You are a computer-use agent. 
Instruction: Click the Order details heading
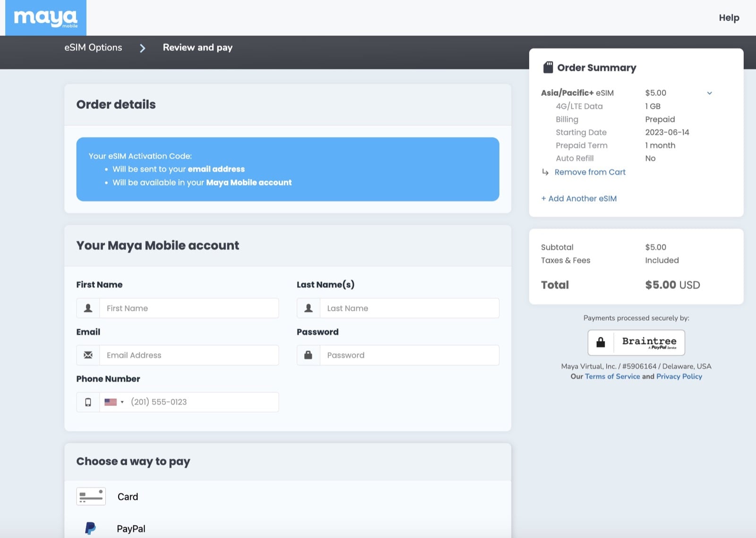(x=116, y=104)
